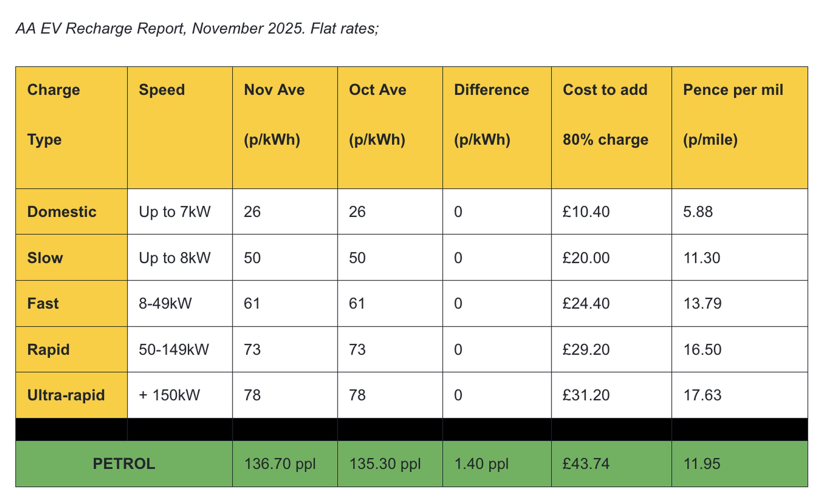Select the "17.63" pence per mile value
Image resolution: width=825 pixels, height=504 pixels.
click(702, 395)
